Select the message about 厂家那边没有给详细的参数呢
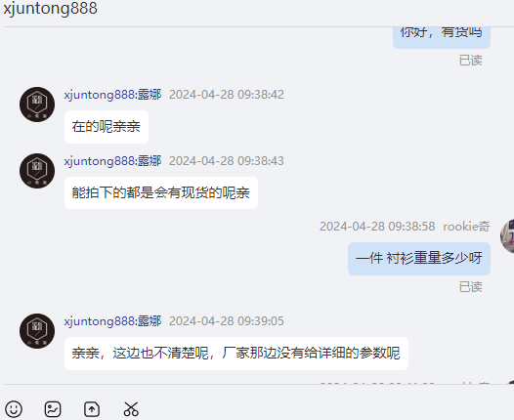The width and height of the screenshot is (514, 420). pos(236,354)
